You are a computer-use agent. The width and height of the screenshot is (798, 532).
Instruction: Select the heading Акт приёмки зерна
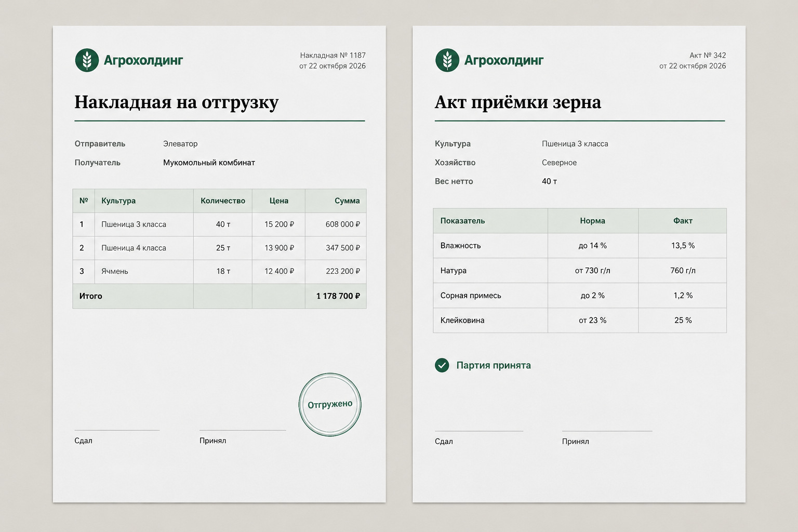tap(518, 102)
